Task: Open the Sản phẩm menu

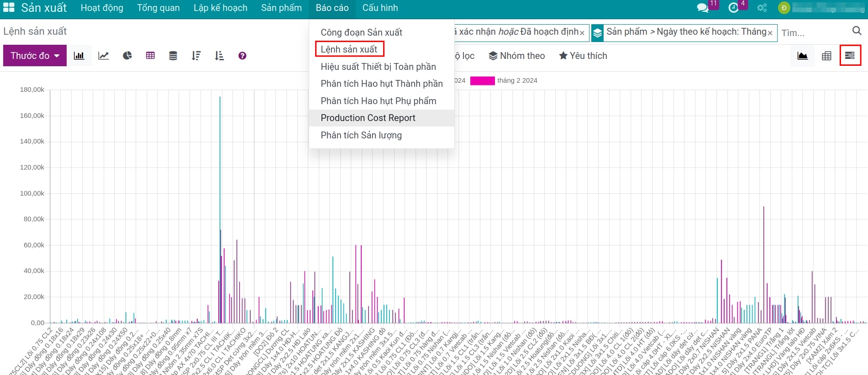Action: tap(281, 8)
